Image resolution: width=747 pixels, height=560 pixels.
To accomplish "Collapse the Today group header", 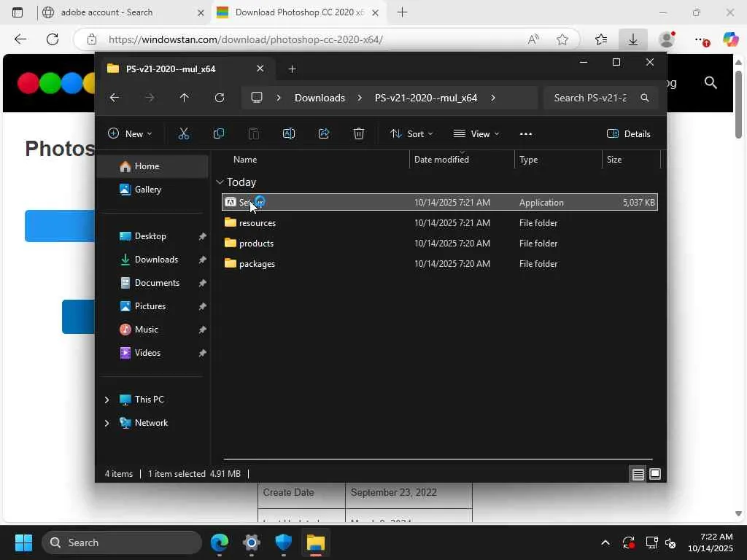I will (220, 182).
